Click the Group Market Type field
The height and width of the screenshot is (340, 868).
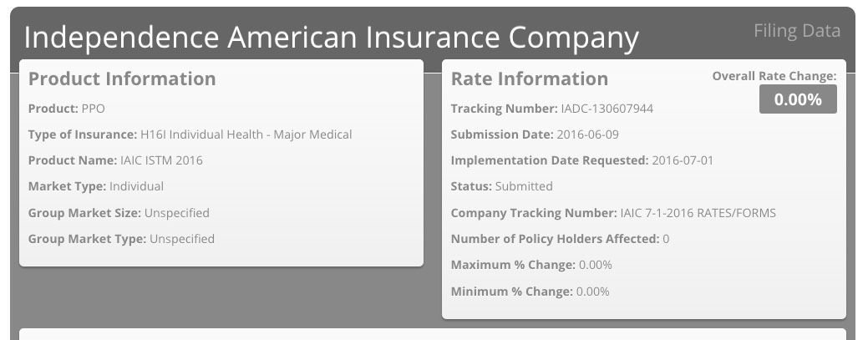(121, 239)
